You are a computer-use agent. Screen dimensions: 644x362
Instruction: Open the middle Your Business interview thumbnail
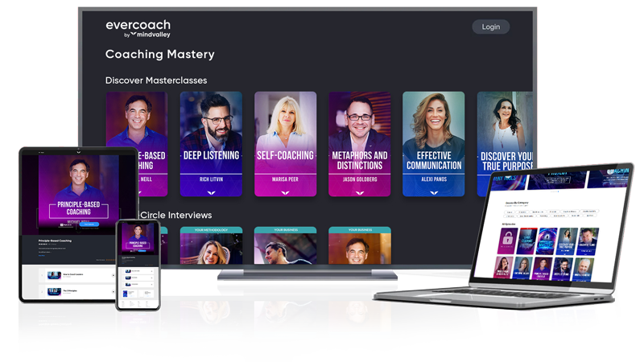click(286, 245)
